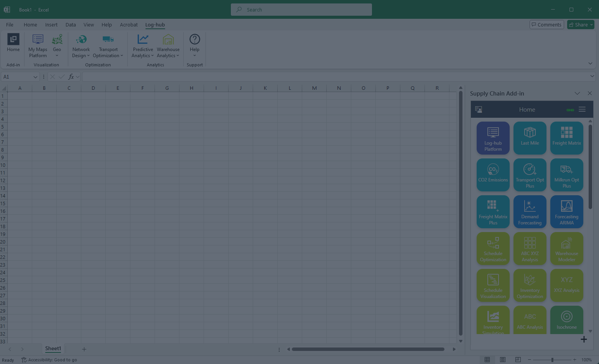The image size is (599, 364).
Task: Close the Supply Chain Add-in pane
Action: point(590,93)
